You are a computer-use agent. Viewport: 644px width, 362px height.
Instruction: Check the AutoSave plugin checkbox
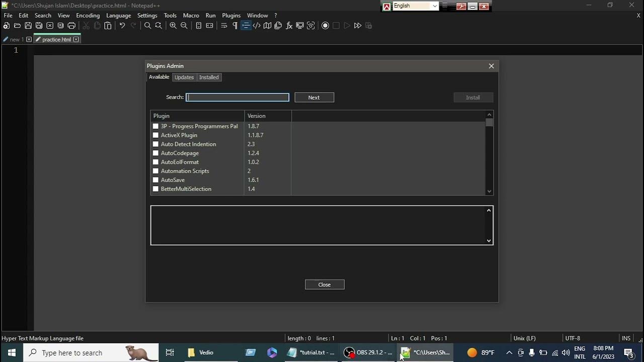point(155,180)
